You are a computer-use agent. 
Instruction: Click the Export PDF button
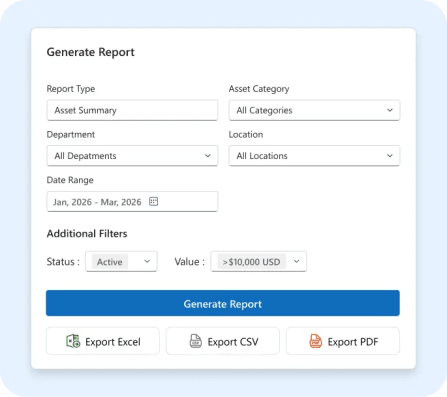(x=343, y=341)
